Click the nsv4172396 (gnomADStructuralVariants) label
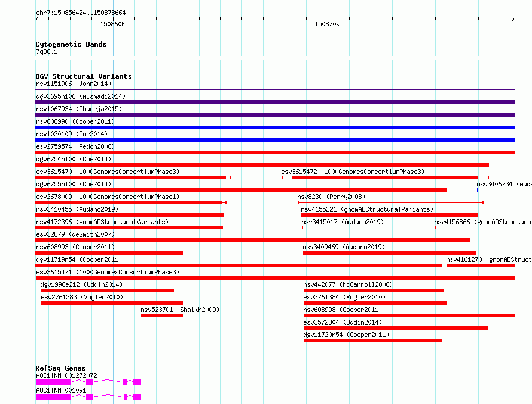The image size is (532, 404). (102, 222)
